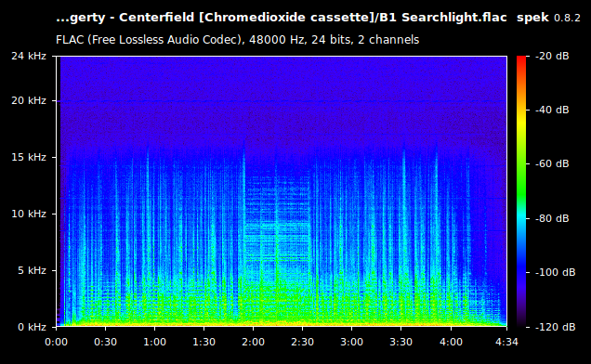Click the 0 kHz frequency axis label
This screenshot has height=364, width=591.
click(x=32, y=327)
